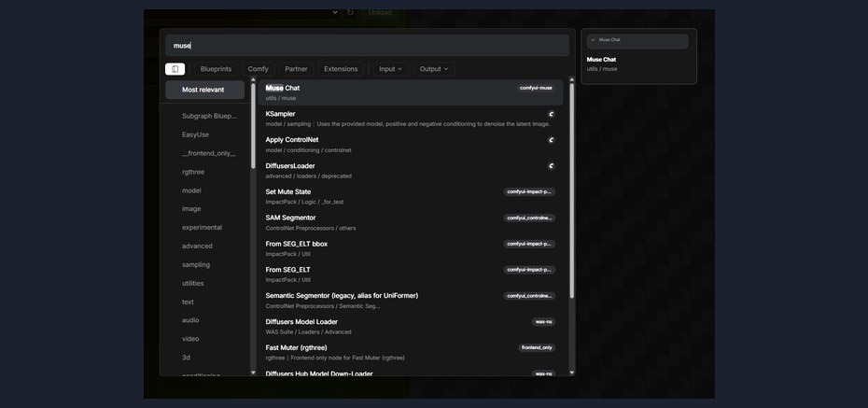This screenshot has width=868, height=408.
Task: Toggle the Partner filter chip
Action: (296, 69)
